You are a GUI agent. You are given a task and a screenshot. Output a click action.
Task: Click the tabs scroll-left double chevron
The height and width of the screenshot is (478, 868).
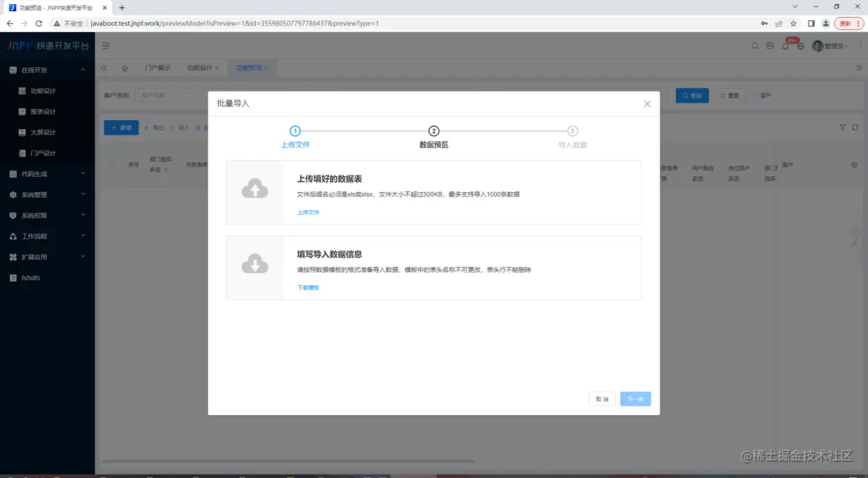pos(104,68)
